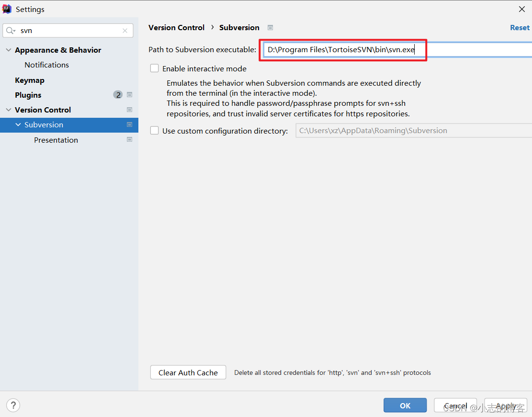The image size is (532, 417).
Task: Check Use custom configuration directory
Action: (154, 130)
